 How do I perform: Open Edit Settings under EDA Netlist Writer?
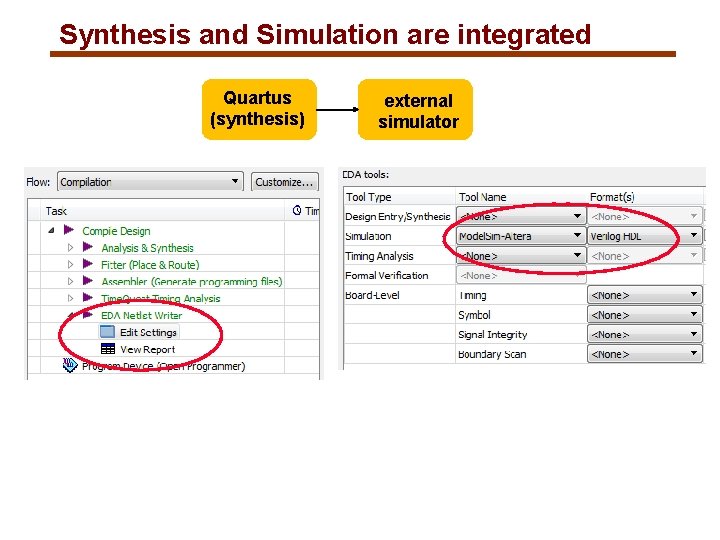click(x=148, y=332)
